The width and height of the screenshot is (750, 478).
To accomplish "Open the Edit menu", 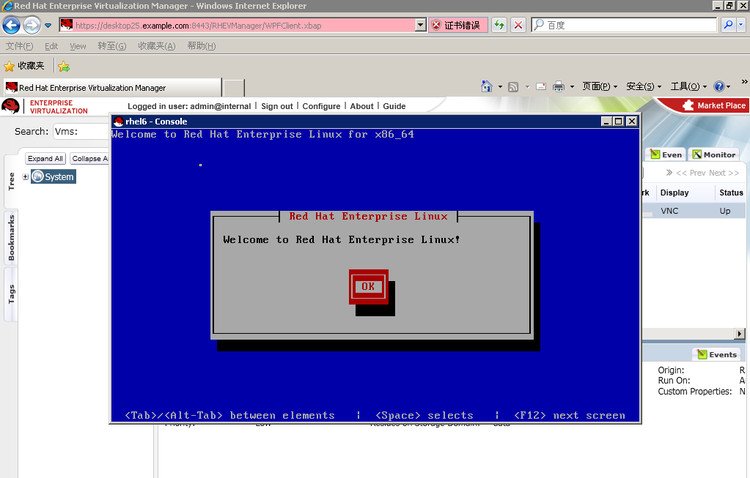I will (x=51, y=46).
